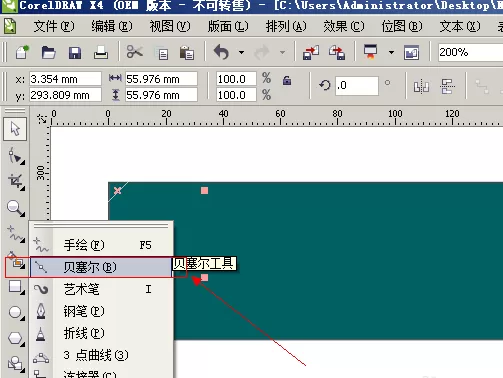Screen dimensions: 503x378
Task: Click the New document icon
Action: tap(22, 53)
